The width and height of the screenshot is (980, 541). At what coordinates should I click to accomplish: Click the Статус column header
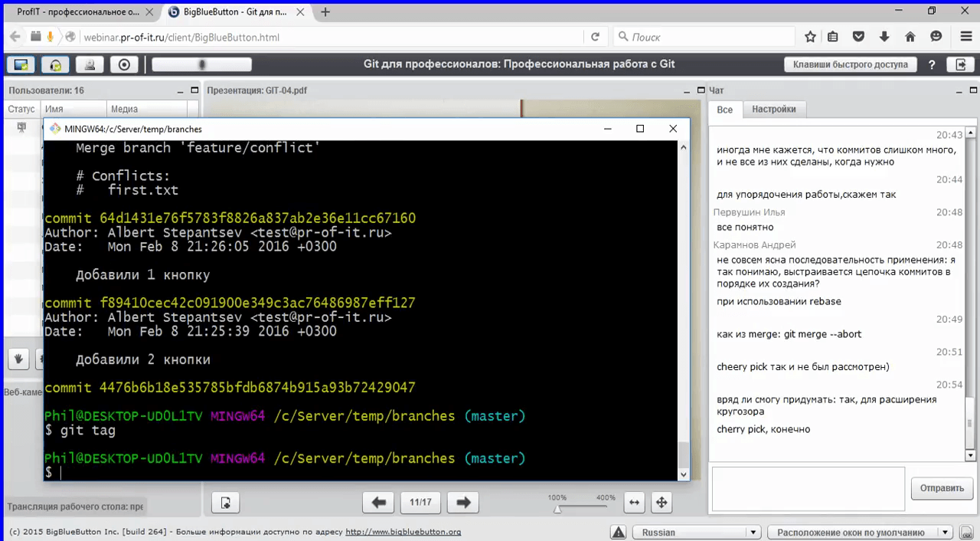tap(22, 110)
